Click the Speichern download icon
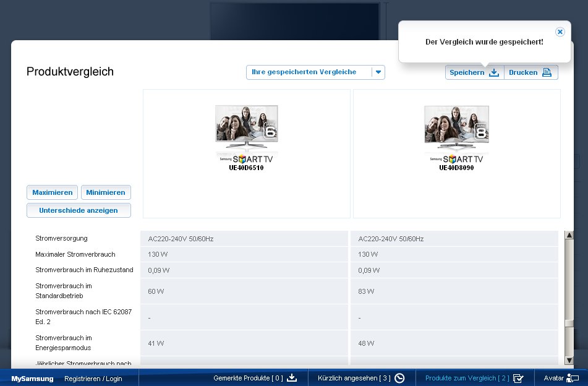 (493, 72)
